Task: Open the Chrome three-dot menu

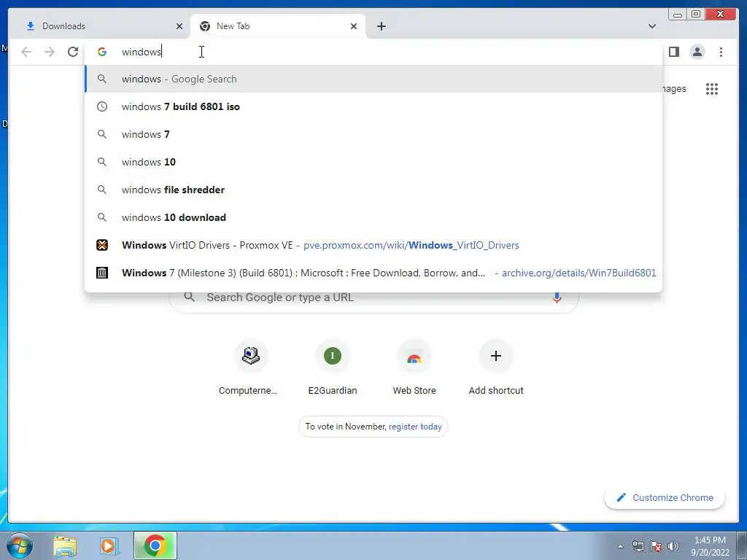Action: click(721, 52)
